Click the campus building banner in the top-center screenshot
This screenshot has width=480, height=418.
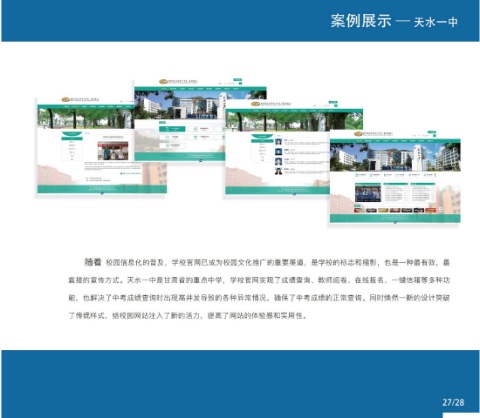(x=200, y=105)
